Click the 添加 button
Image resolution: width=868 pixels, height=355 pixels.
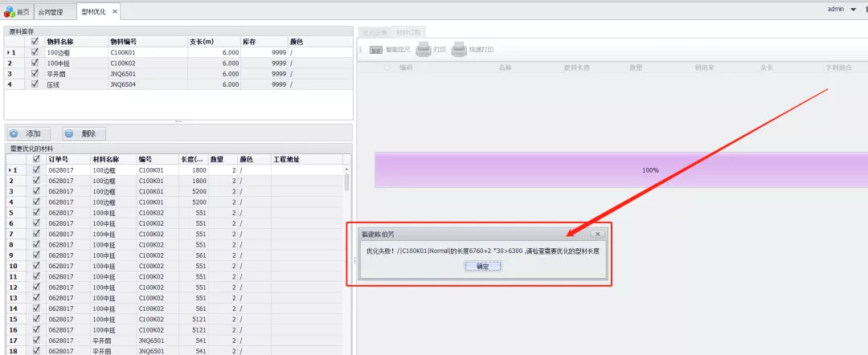(30, 133)
